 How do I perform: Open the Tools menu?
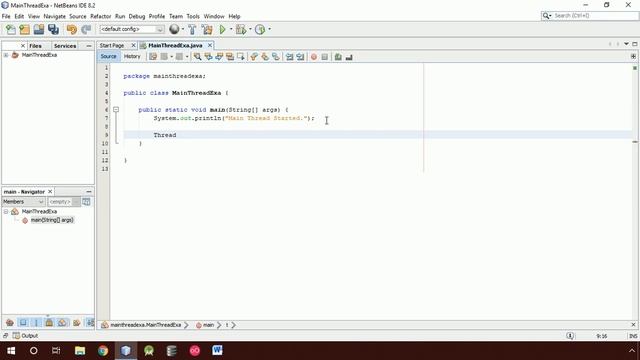193,16
